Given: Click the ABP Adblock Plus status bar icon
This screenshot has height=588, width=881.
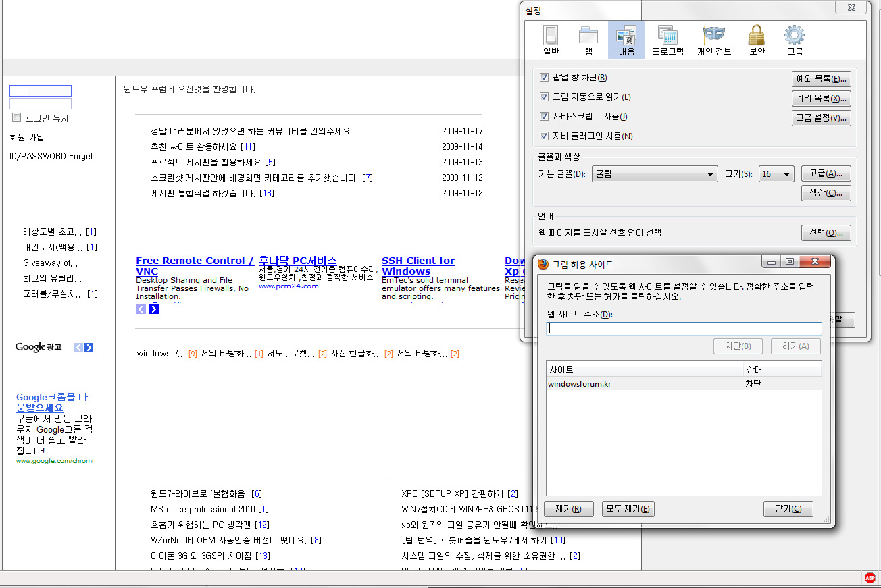Looking at the screenshot, I should [870, 578].
